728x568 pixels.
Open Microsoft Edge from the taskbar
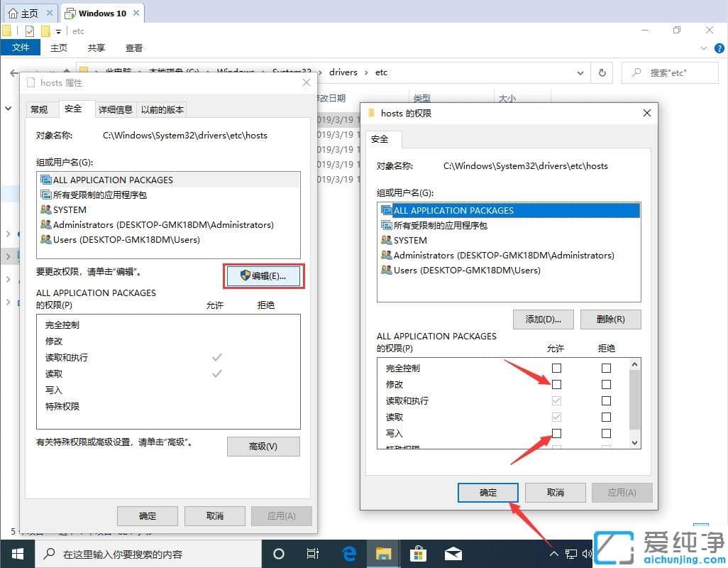pos(348,553)
